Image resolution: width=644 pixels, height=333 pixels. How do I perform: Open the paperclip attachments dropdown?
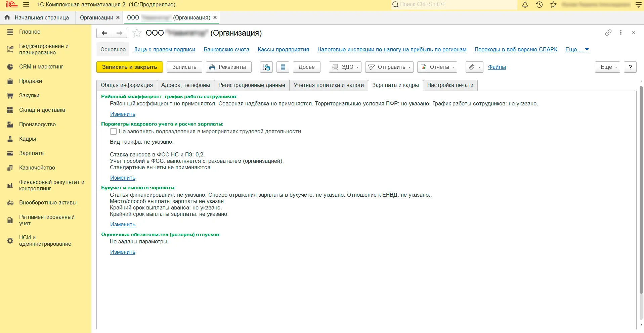[474, 67]
